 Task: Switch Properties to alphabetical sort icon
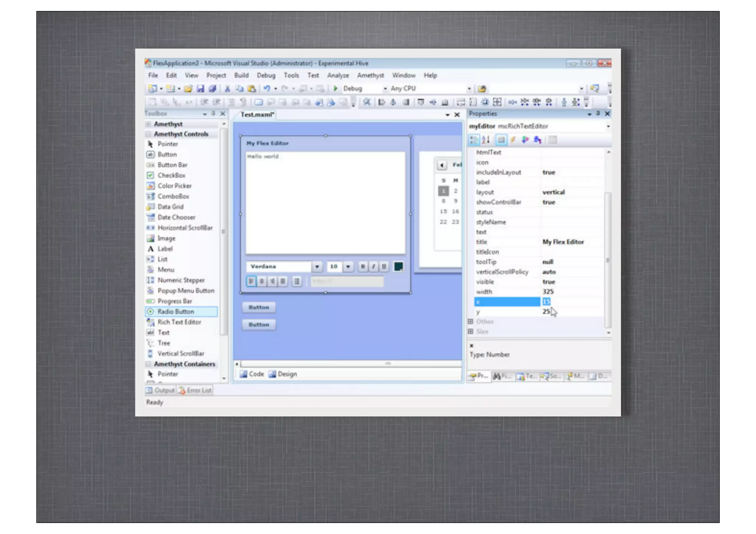tap(486, 140)
